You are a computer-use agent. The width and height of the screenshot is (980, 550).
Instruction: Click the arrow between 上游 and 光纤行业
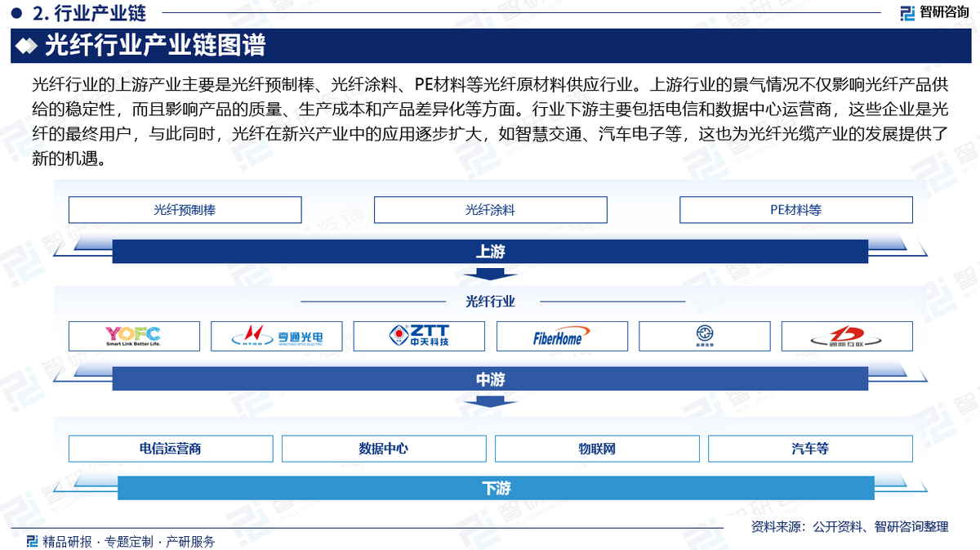[490, 274]
